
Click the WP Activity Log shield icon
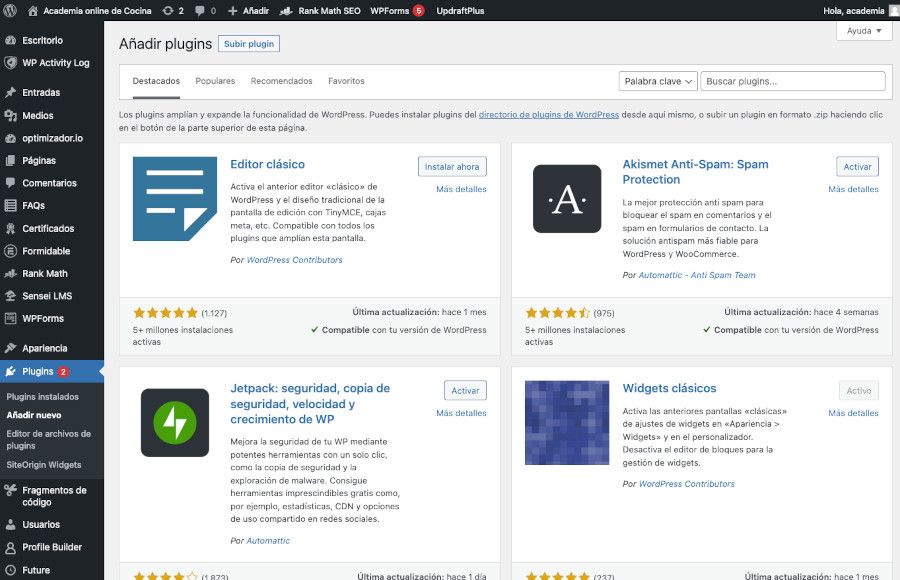click(x=10, y=63)
